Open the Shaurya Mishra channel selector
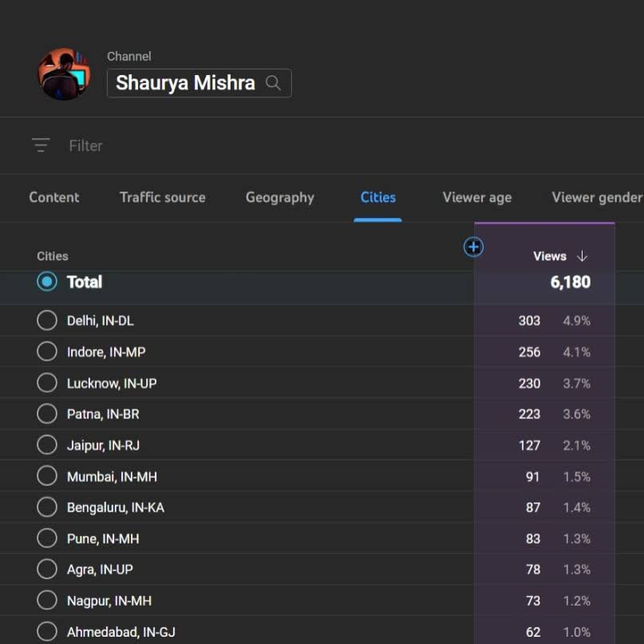644x644 pixels. (x=186, y=83)
